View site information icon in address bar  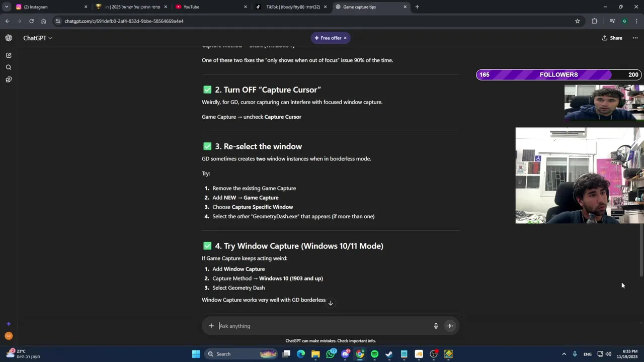58,21
